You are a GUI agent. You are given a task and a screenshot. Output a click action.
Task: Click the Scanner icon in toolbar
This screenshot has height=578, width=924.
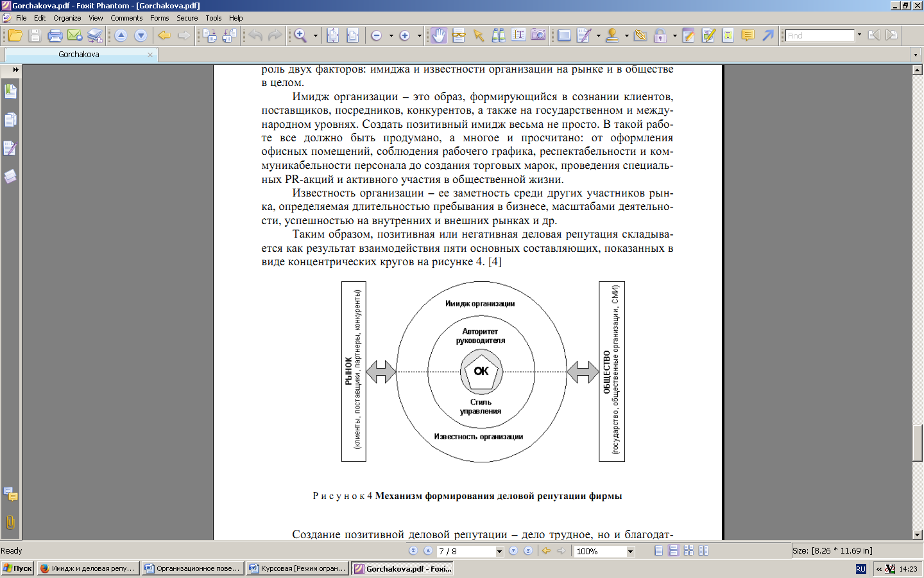pos(95,35)
